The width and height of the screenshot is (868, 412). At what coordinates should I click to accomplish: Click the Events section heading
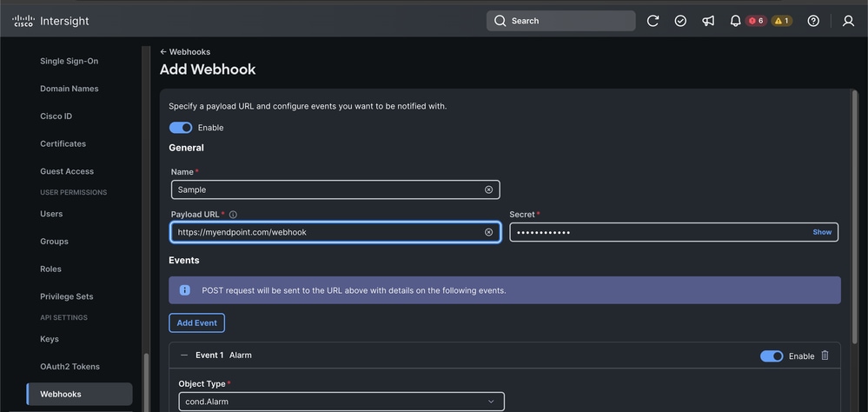point(184,260)
